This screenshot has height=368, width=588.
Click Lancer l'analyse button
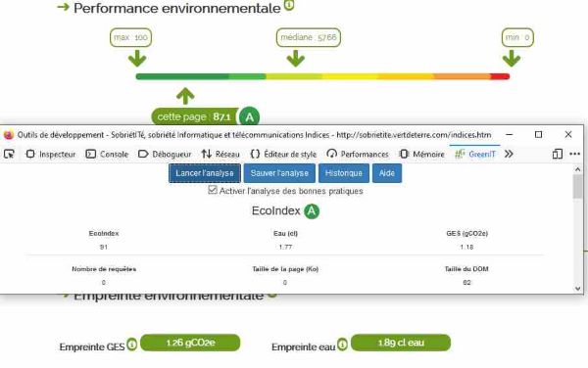205,173
